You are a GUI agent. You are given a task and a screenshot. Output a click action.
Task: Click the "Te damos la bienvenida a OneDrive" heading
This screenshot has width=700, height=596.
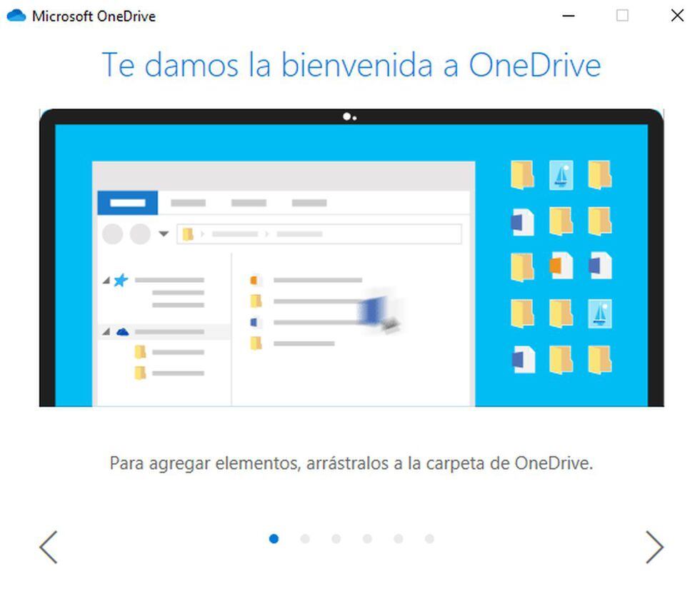[x=351, y=65]
